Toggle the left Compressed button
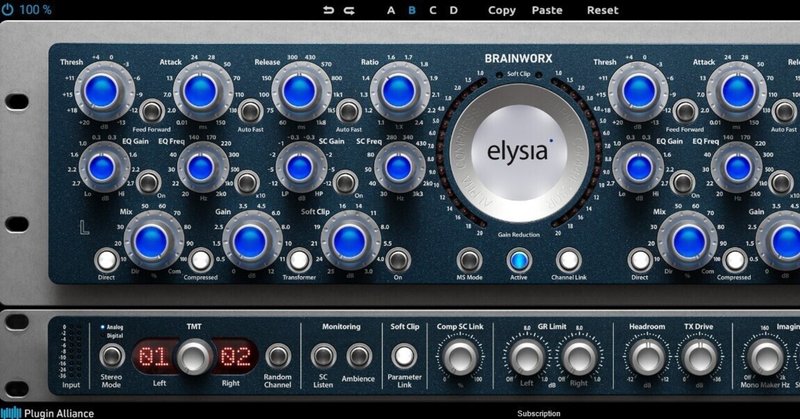The height and width of the screenshot is (419, 800). tap(201, 260)
